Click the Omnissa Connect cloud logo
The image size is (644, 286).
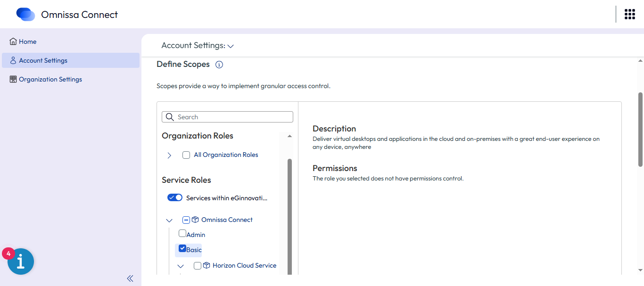tap(25, 15)
